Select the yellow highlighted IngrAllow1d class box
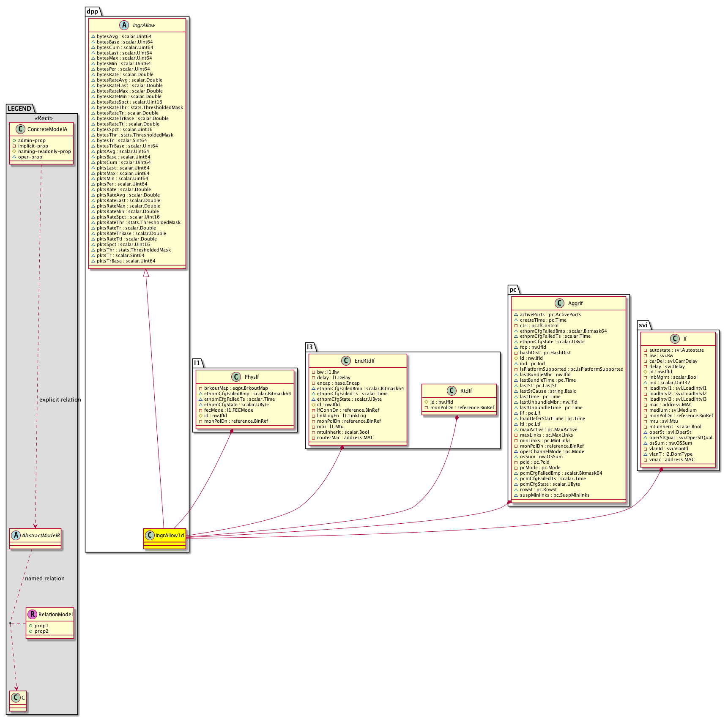This screenshot has width=728, height=719. (164, 538)
